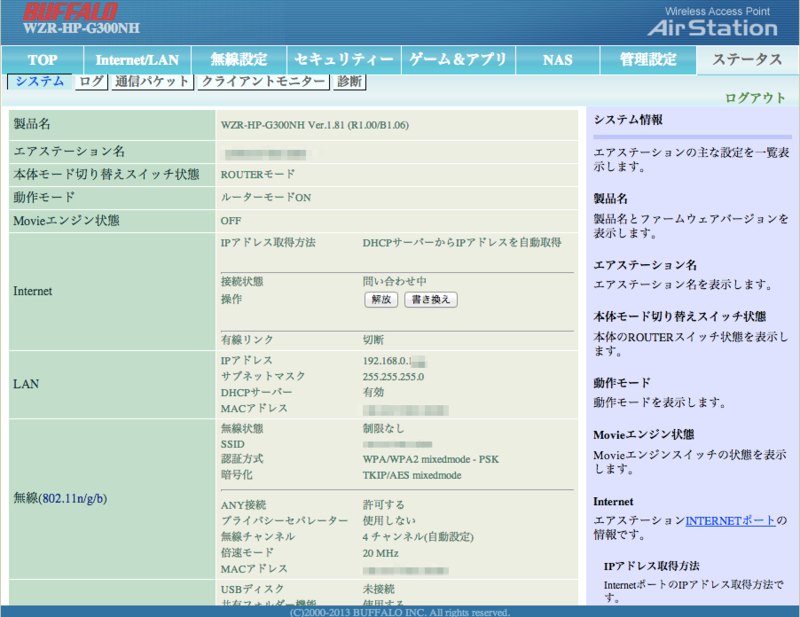This screenshot has height=617, width=800.
Task: Open the TOP tab
Action: (x=42, y=60)
